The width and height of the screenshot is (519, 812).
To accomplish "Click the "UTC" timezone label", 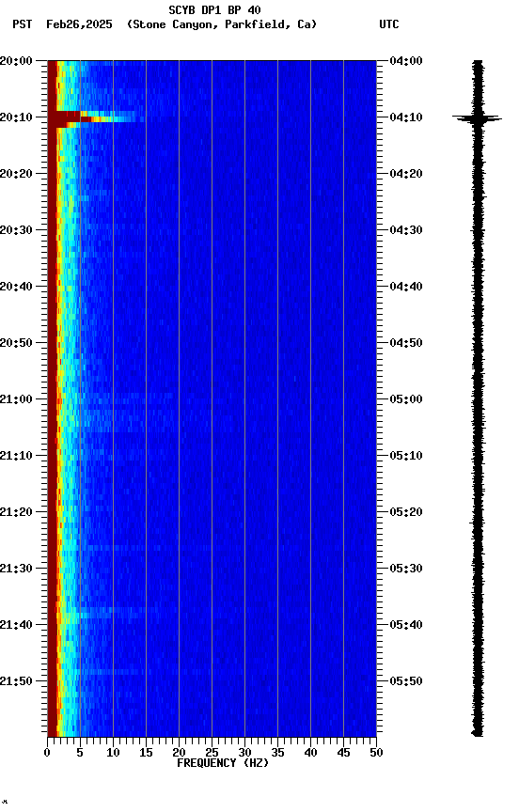I will (389, 24).
